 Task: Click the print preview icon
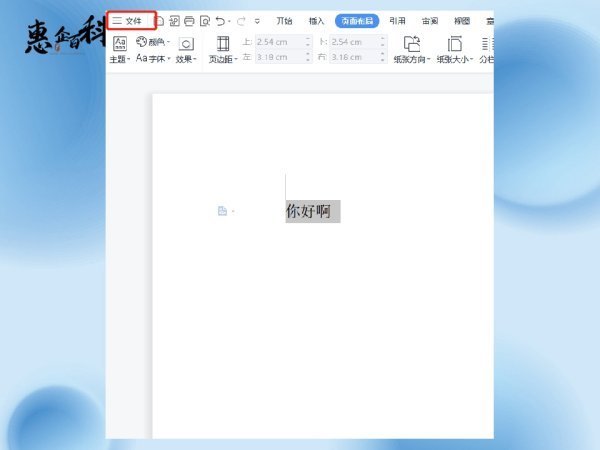coord(204,20)
